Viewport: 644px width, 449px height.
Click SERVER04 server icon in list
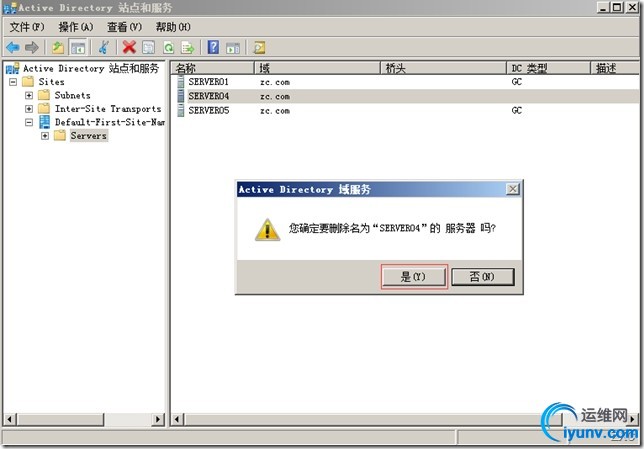tap(180, 96)
